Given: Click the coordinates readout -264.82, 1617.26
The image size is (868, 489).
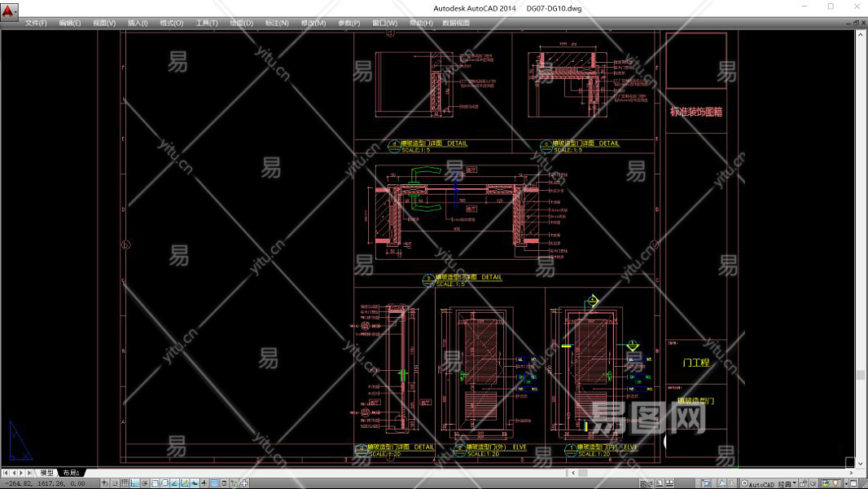Looking at the screenshot, I should pyautogui.click(x=46, y=483).
